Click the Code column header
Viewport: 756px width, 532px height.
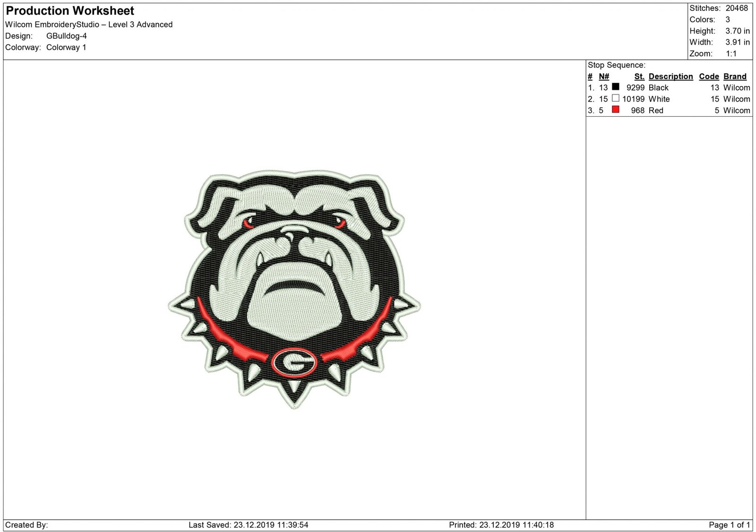[709, 76]
